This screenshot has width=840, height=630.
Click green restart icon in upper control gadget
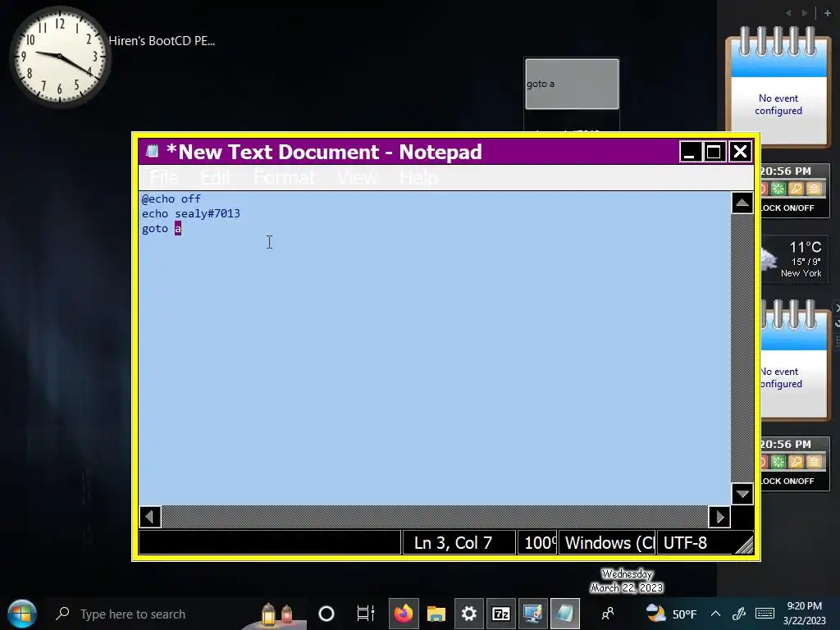pos(778,189)
